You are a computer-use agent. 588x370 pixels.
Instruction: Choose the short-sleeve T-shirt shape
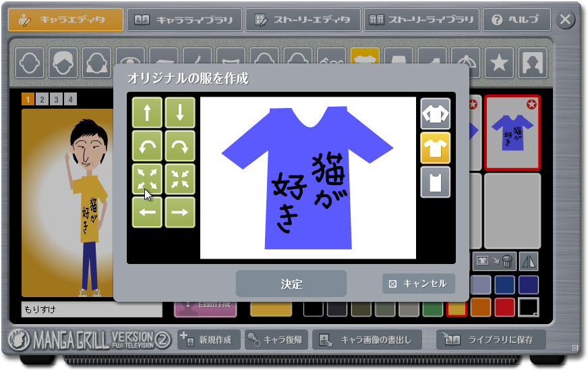[x=435, y=148]
